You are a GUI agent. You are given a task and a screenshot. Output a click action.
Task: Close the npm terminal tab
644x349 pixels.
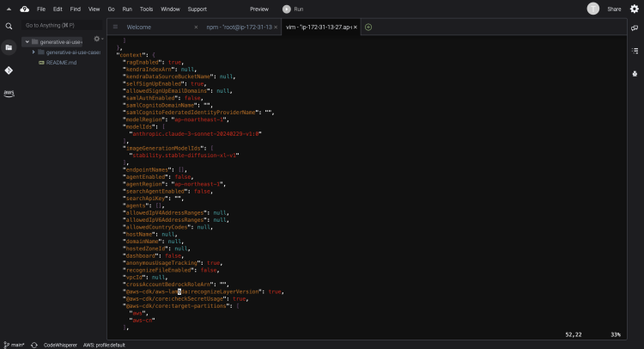pyautogui.click(x=276, y=28)
